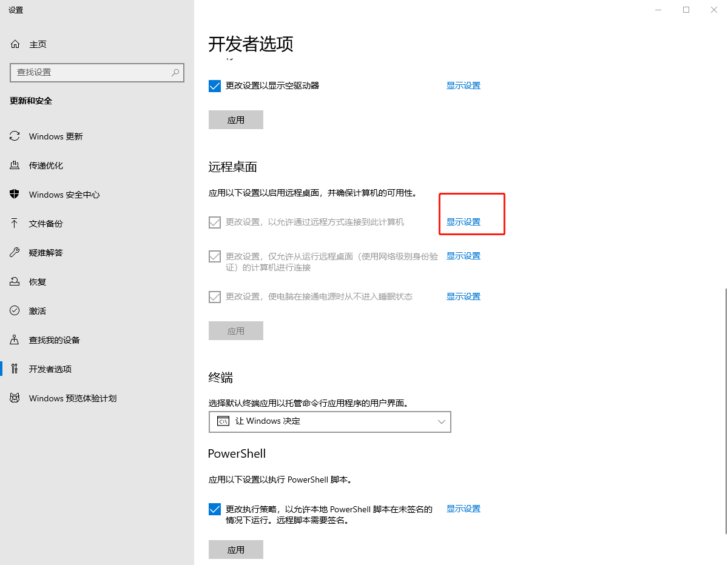728x565 pixels.
Task: Click Show Settings link for sleep setting
Action: 463,297
